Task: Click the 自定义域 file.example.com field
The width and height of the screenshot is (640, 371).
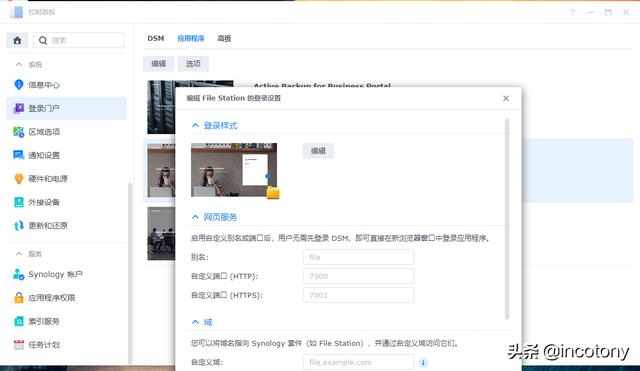Action: tap(358, 362)
